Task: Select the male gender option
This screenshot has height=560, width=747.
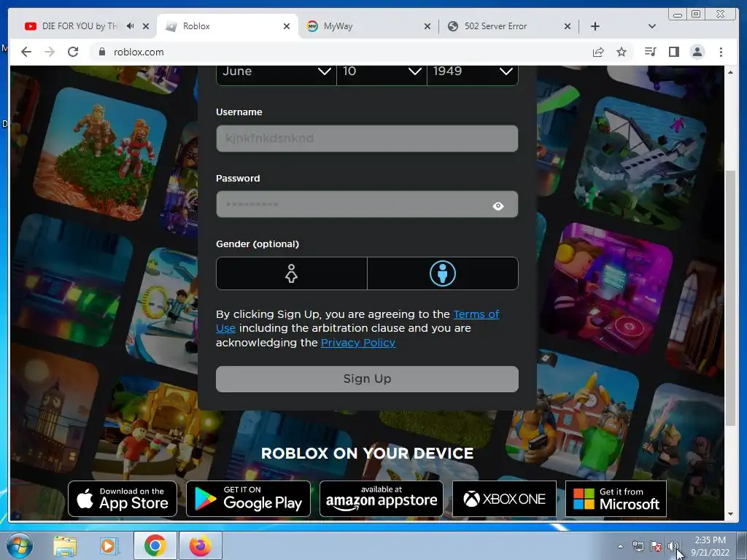Action: (443, 273)
